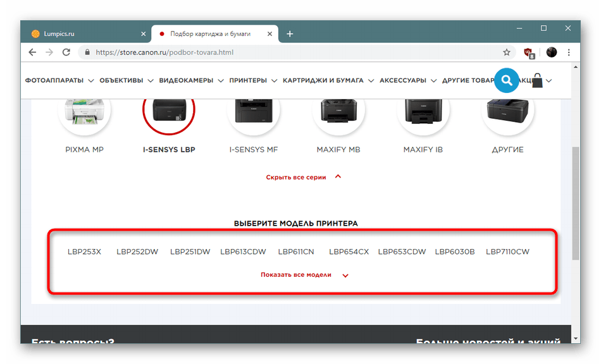Image resolution: width=601 pixels, height=364 pixels.
Task: Click Скрыть все серии link
Action: [x=296, y=177]
